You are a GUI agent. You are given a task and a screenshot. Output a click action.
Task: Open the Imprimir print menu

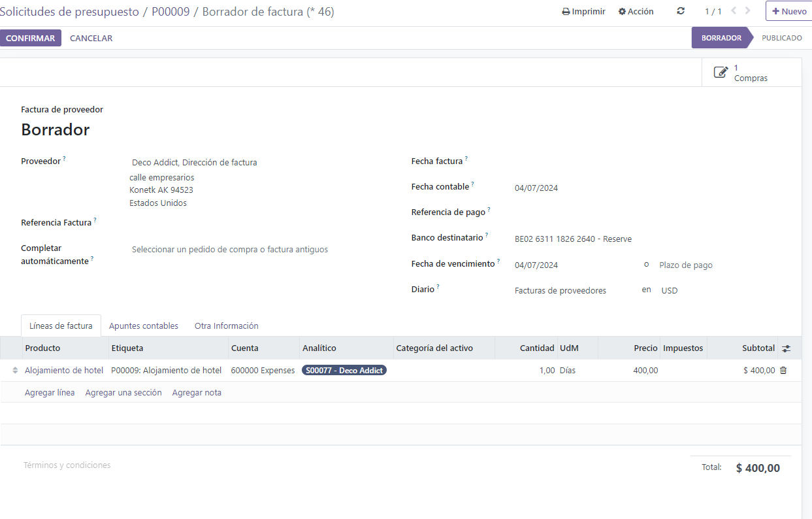click(x=583, y=11)
